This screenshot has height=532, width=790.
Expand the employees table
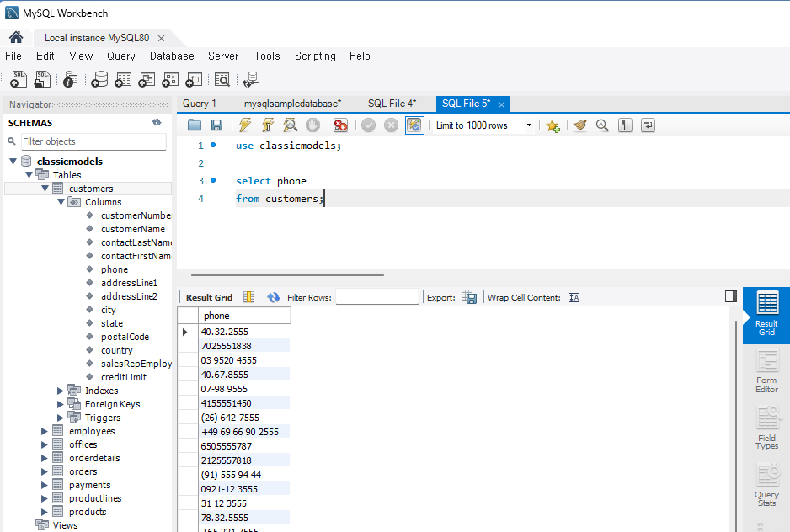pyautogui.click(x=45, y=431)
